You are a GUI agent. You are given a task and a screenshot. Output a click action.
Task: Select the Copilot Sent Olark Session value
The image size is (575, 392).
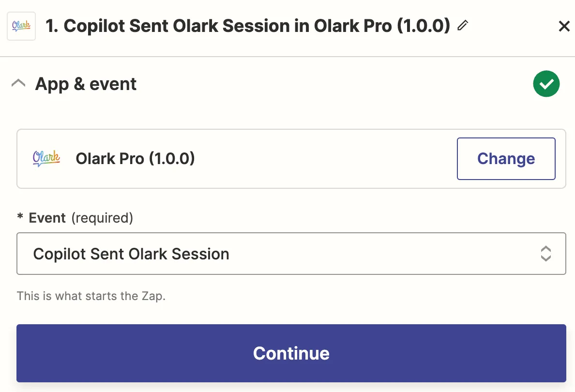click(x=131, y=254)
